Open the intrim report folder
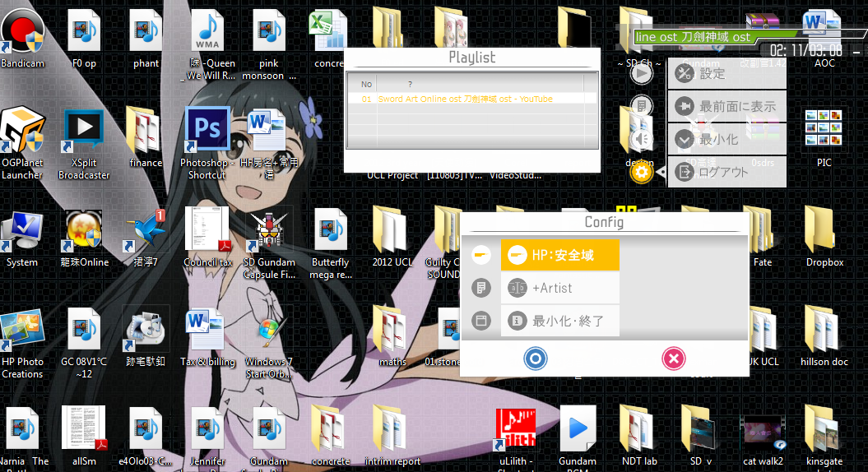Image resolution: width=868 pixels, height=472 pixels. pyautogui.click(x=392, y=437)
